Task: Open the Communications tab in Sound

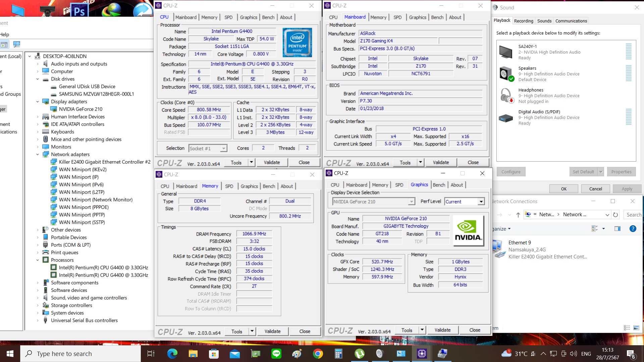Action: point(571,21)
